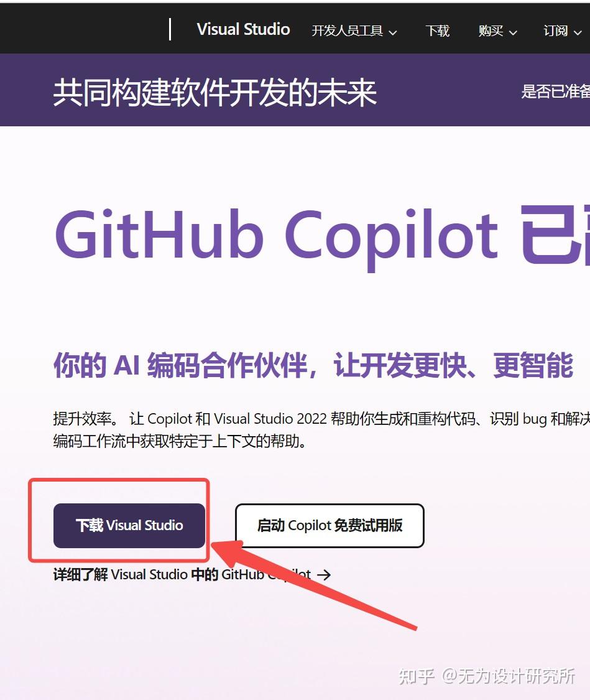Click the right arrow icon after Copilot link
The height and width of the screenshot is (700, 590).
point(324,574)
